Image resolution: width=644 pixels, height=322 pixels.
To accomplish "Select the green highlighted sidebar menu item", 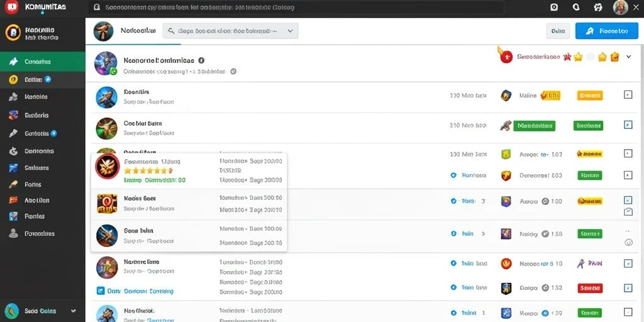I will point(43,62).
